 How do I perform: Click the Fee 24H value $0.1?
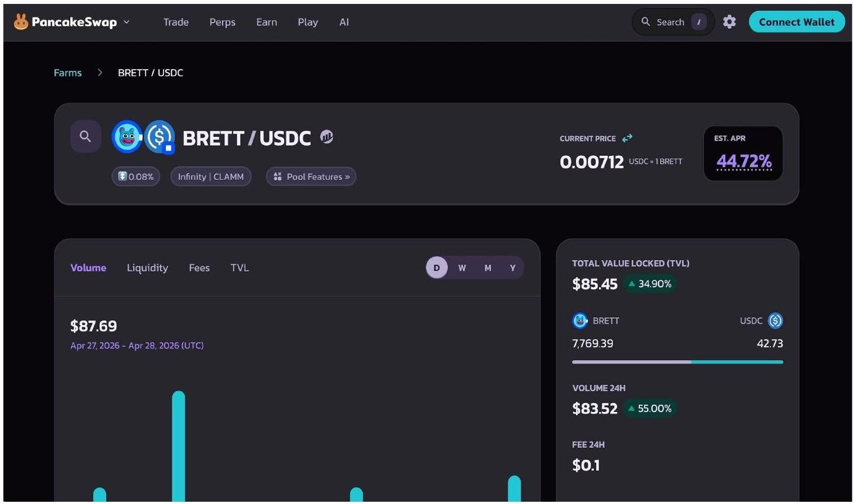point(586,465)
